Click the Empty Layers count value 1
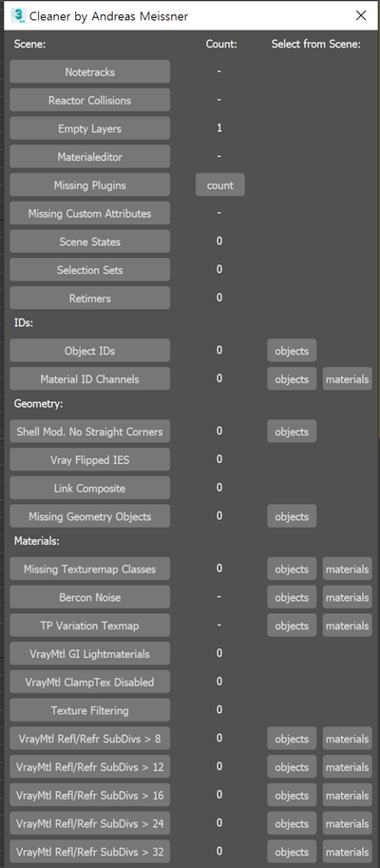 (219, 128)
